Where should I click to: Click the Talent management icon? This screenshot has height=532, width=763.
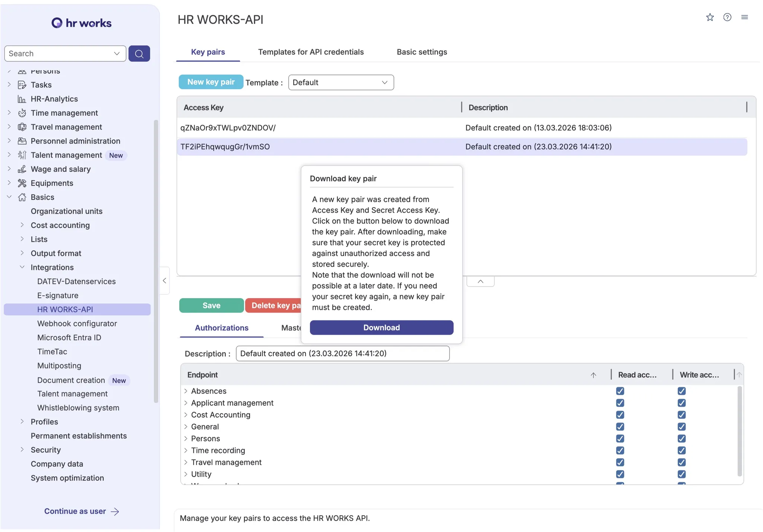pyautogui.click(x=22, y=155)
